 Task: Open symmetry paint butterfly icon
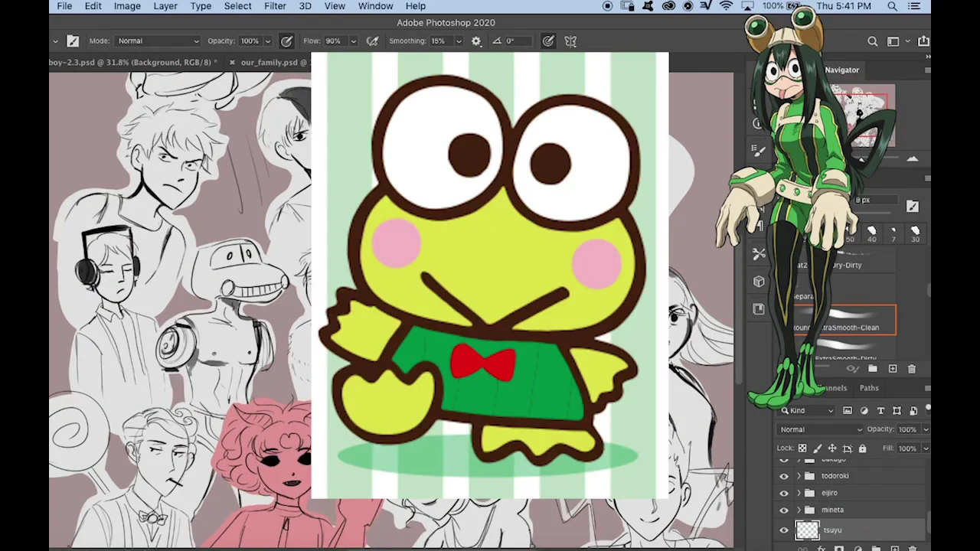[x=570, y=41]
